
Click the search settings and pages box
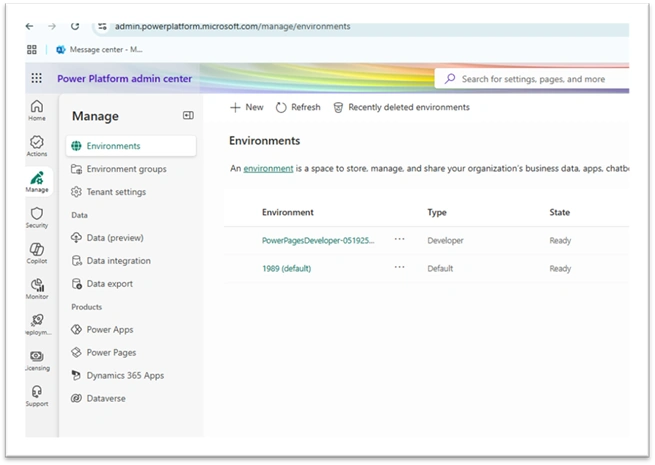point(532,79)
